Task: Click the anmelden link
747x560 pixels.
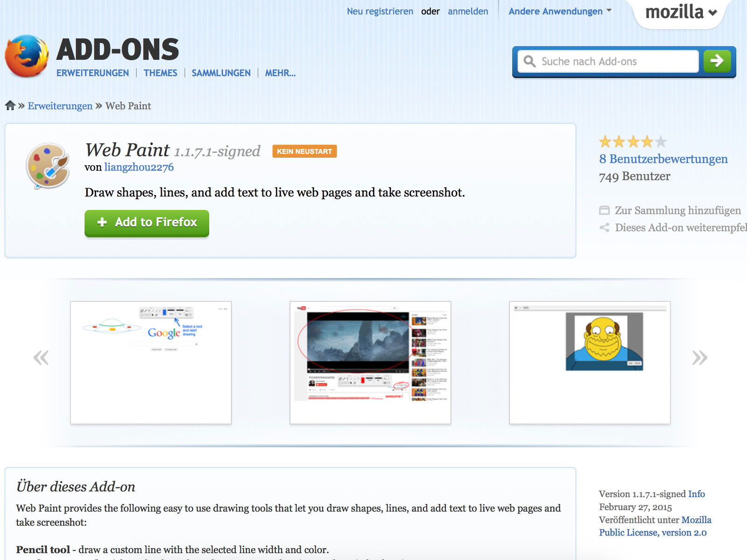Action: point(468,11)
